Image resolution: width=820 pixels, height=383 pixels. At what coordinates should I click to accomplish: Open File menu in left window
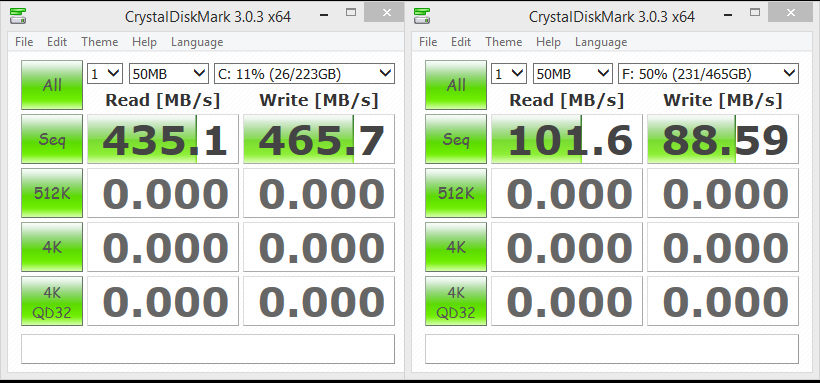(24, 42)
